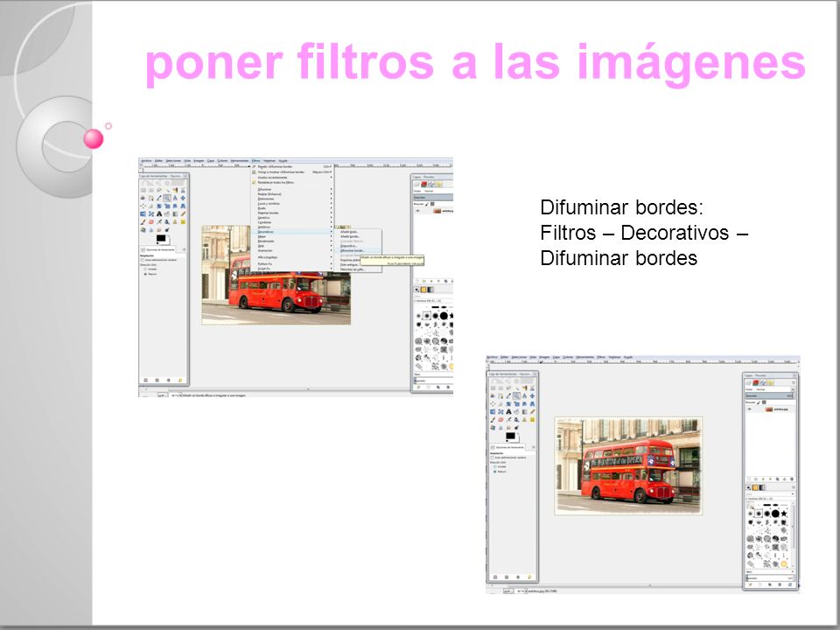Open toolbox options tab menu arrow in result window
This screenshot has height=630, width=840.
coord(534,447)
